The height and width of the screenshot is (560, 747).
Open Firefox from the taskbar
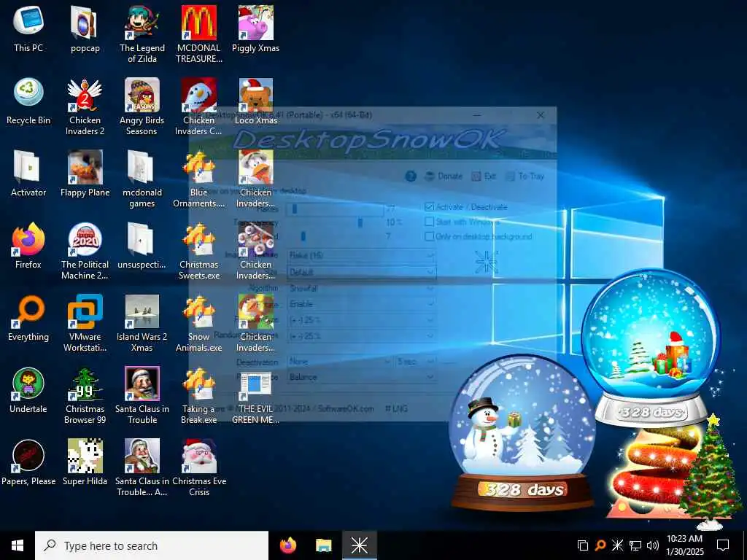[287, 545]
